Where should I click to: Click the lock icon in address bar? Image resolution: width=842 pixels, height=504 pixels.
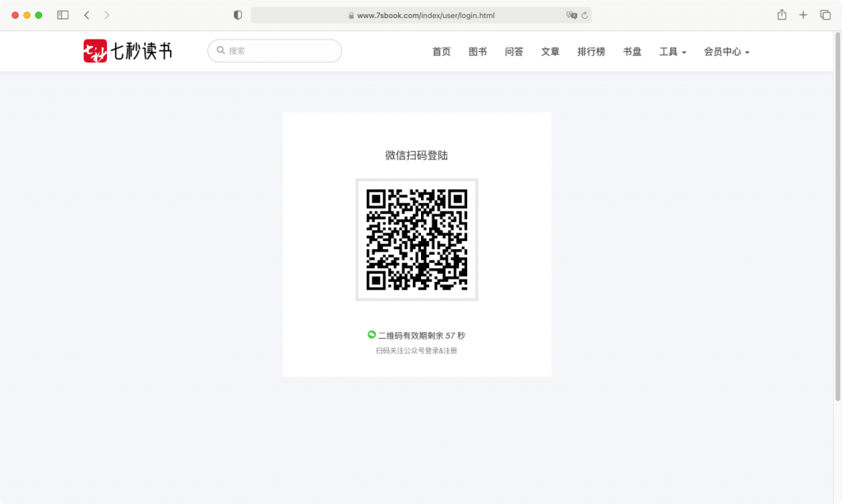pyautogui.click(x=351, y=16)
